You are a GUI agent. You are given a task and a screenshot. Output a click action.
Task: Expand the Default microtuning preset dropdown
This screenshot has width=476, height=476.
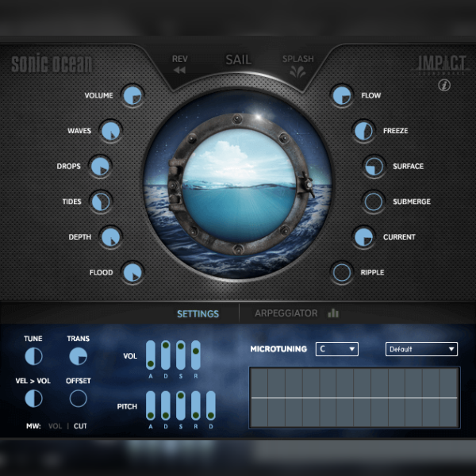tap(421, 349)
